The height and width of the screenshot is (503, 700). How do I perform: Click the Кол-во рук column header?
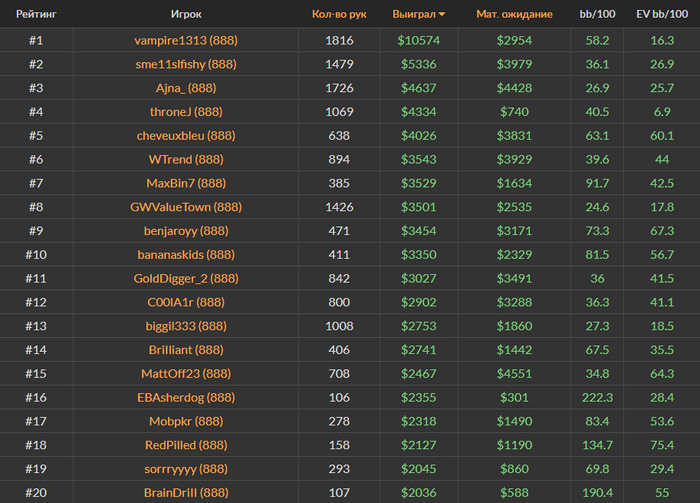[339, 14]
